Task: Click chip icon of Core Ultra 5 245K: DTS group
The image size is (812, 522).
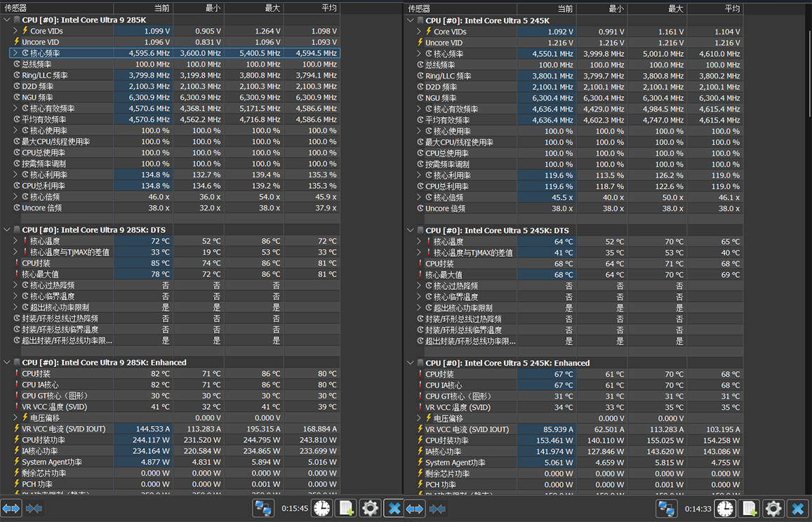Action: [420, 230]
